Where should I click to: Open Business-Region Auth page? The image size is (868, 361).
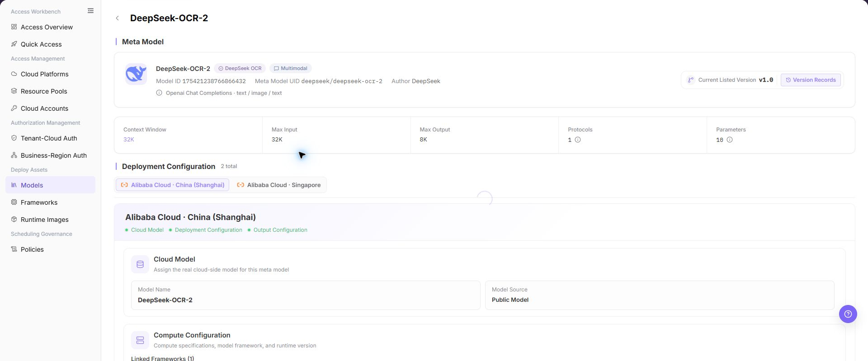[x=50, y=155]
